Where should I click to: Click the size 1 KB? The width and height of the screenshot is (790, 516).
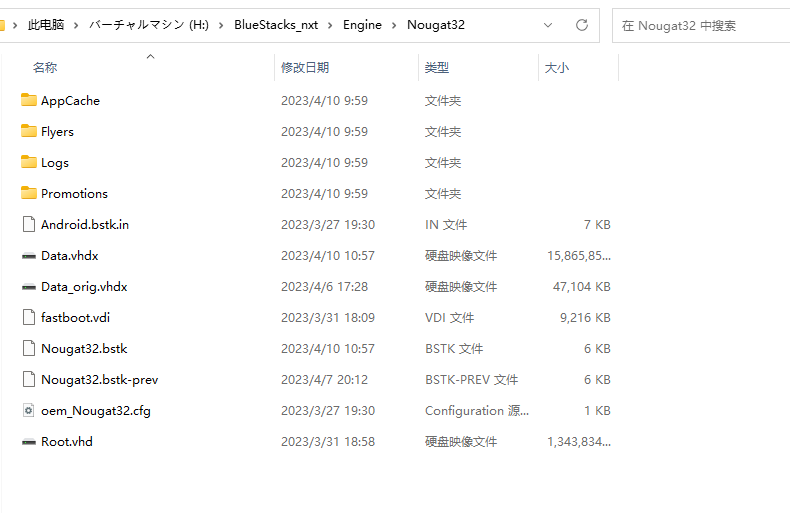(598, 411)
